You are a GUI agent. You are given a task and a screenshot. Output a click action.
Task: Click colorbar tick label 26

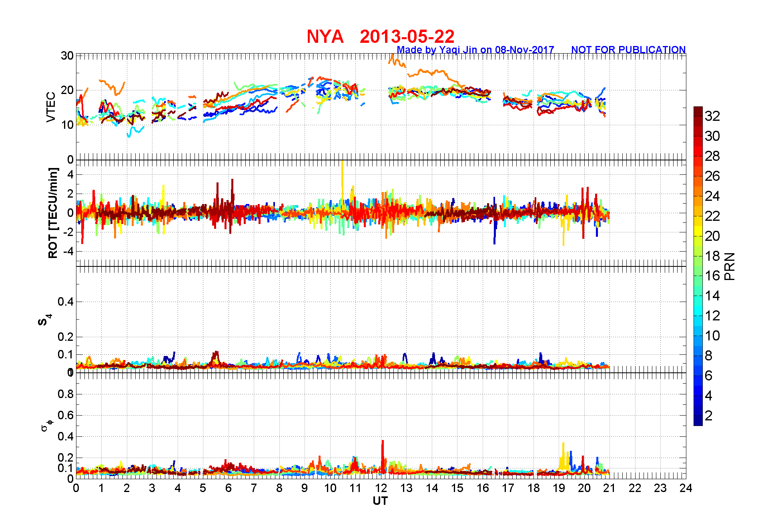pos(712,176)
